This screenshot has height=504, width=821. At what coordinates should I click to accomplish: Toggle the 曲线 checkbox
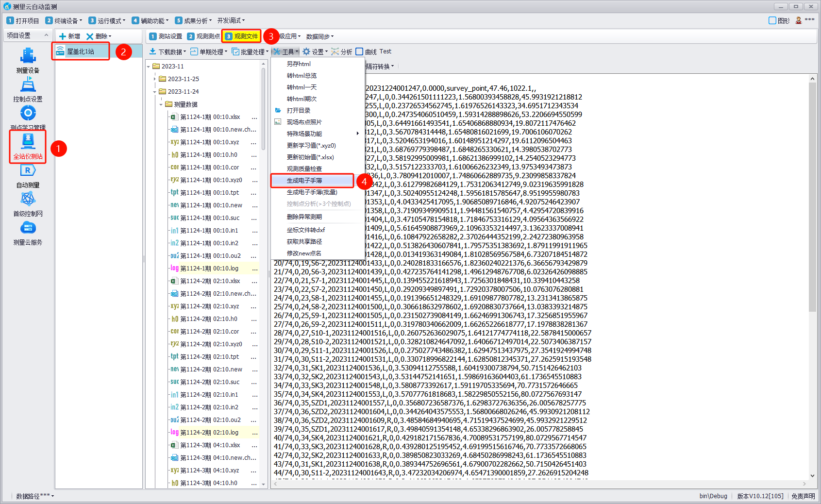(x=359, y=51)
